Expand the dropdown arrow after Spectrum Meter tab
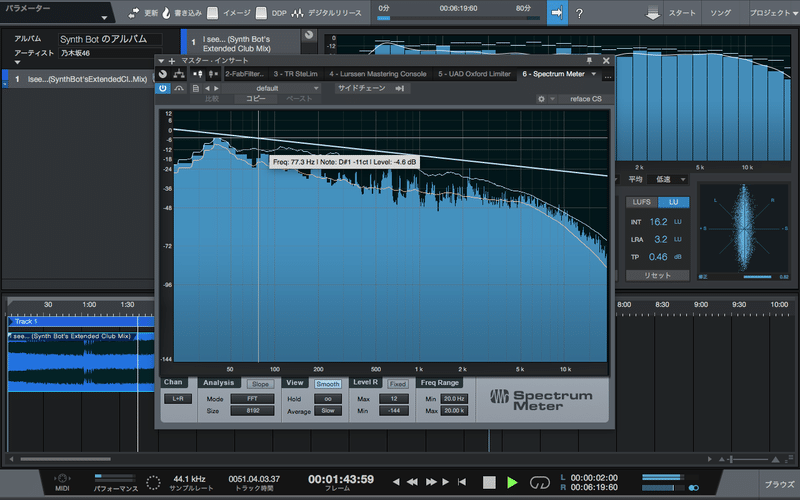Viewport: 800px width, 500px height. tap(593, 74)
